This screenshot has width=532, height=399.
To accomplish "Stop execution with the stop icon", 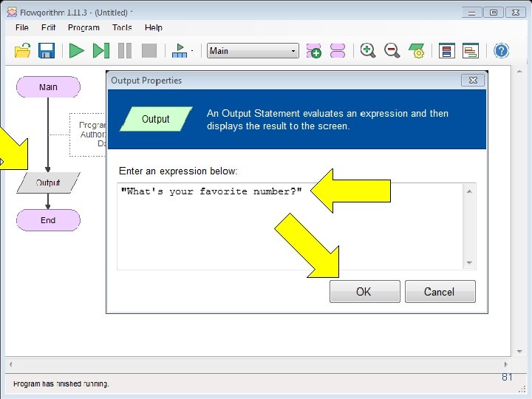I will [x=149, y=51].
